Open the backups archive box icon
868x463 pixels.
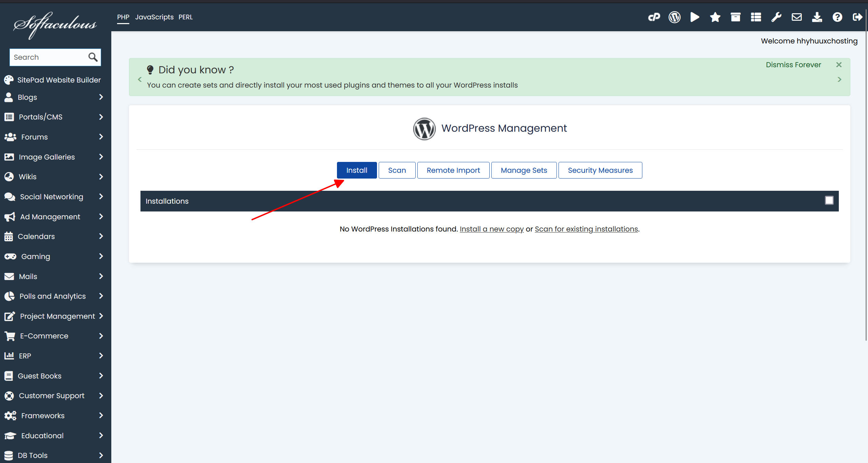click(x=735, y=17)
